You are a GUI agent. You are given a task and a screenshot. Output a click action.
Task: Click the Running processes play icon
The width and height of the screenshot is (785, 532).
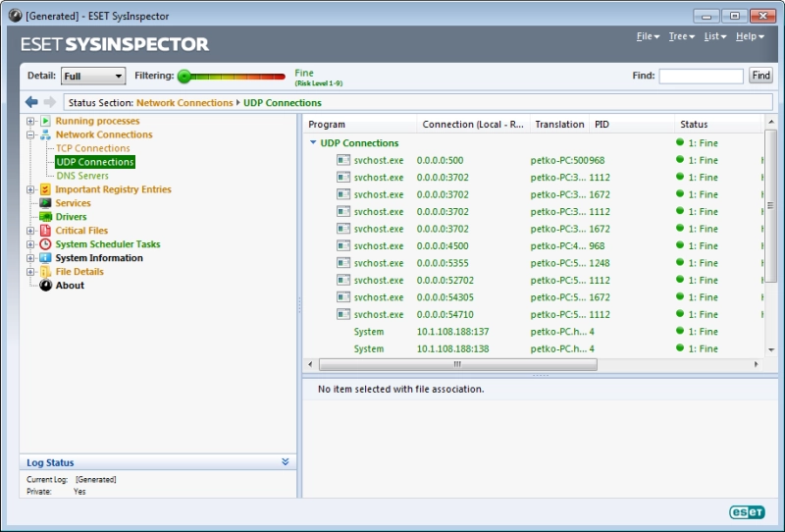click(45, 121)
